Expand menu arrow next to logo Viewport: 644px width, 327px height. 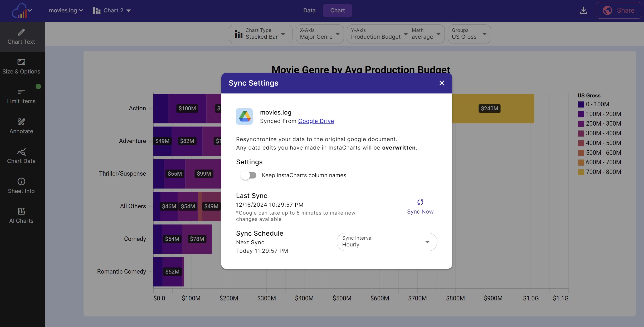(x=30, y=10)
